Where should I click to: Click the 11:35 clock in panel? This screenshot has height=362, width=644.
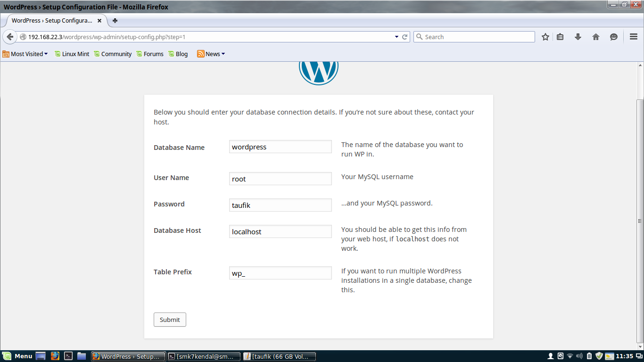(625, 356)
